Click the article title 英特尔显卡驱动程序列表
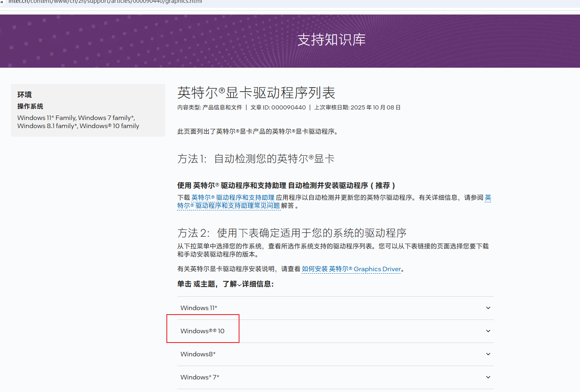This screenshot has height=392, width=580. (x=256, y=93)
